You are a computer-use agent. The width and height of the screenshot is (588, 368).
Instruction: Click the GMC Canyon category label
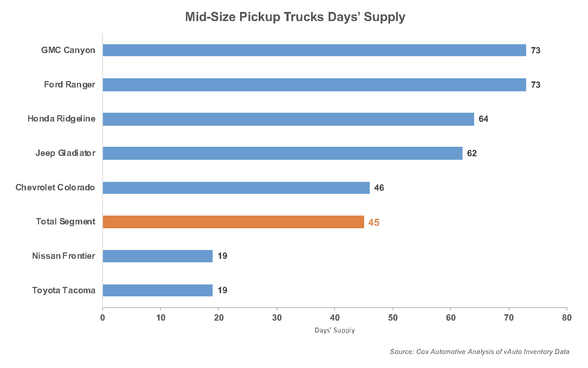[68, 50]
